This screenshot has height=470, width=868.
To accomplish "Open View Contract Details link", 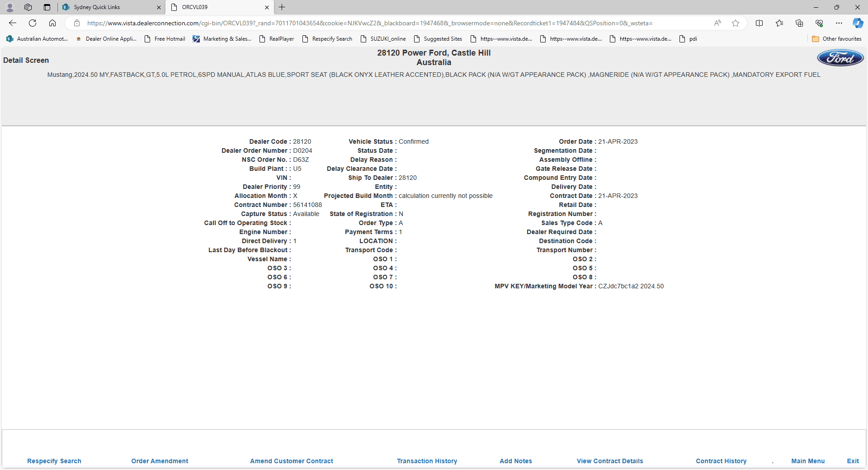I will 610,461.
